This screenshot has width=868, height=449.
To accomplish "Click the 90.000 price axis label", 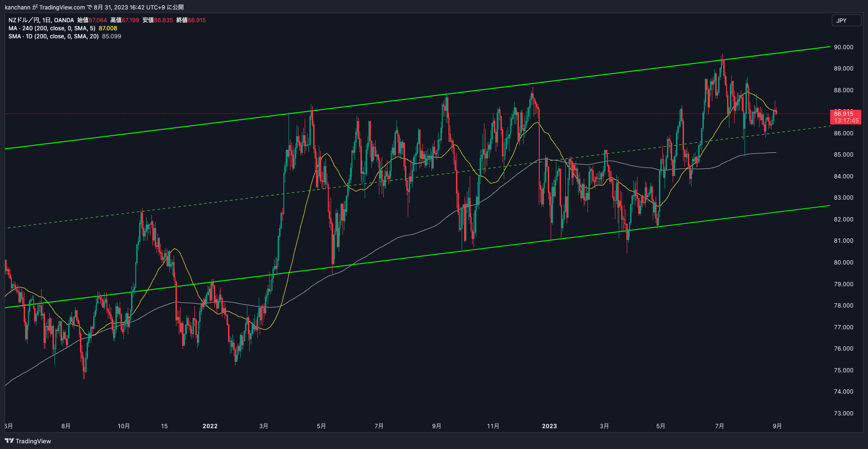I will coord(843,47).
